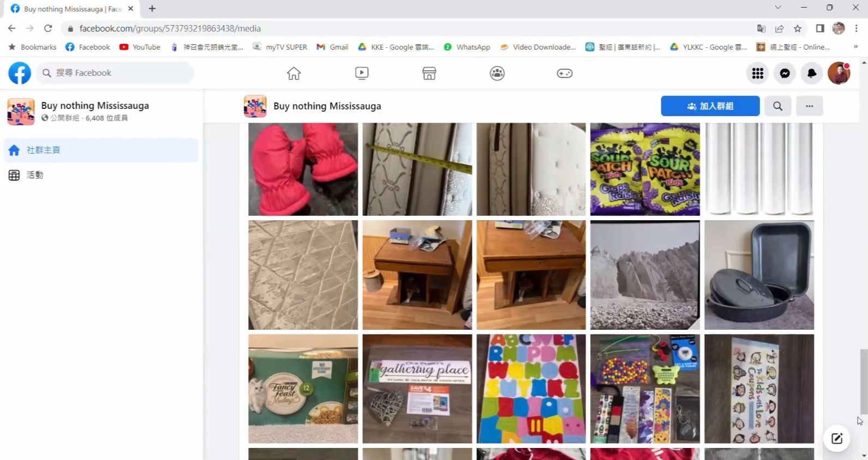This screenshot has height=460, width=868.
Task: Open the Facebook Watch video icon
Action: pos(361,73)
